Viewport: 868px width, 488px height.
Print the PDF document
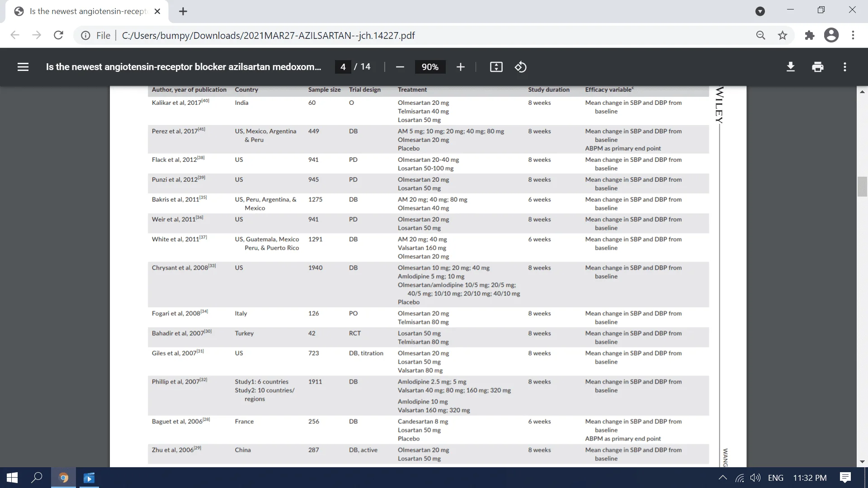(x=817, y=67)
